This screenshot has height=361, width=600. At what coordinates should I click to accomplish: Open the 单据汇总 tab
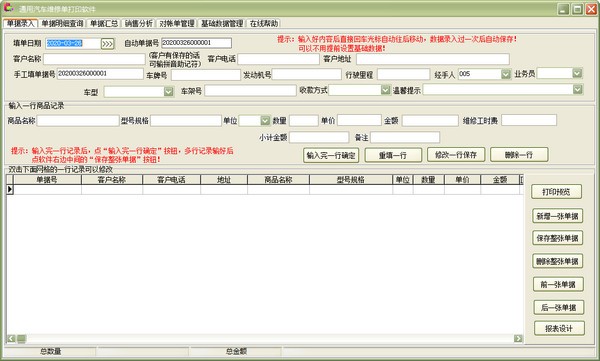(104, 23)
